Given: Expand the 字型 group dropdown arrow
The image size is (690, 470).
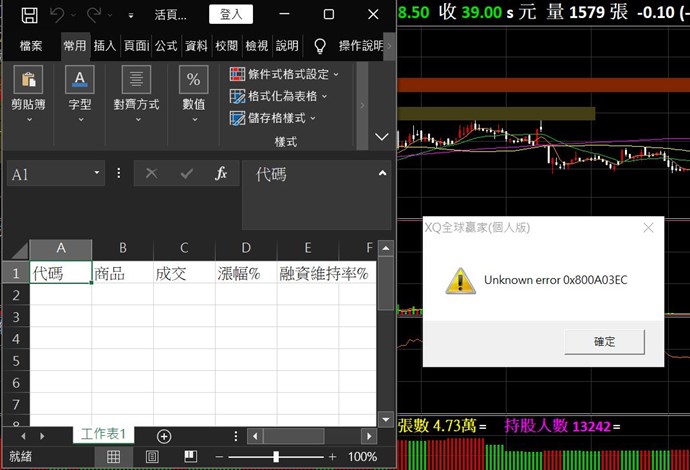Looking at the screenshot, I should (x=81, y=120).
